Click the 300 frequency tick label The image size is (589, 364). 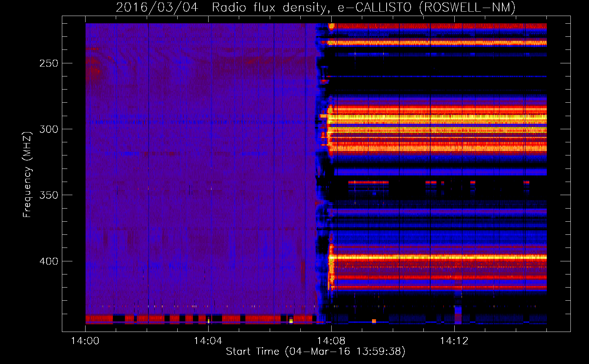coord(49,129)
